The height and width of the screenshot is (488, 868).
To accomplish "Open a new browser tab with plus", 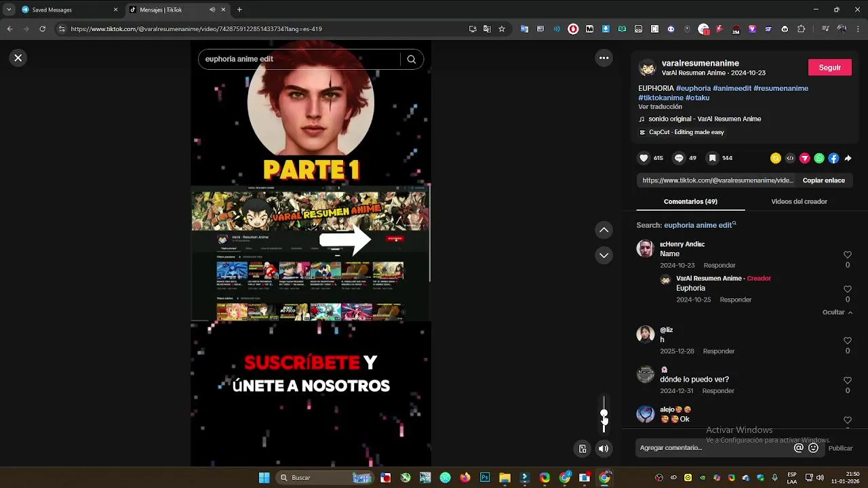I will (x=239, y=9).
